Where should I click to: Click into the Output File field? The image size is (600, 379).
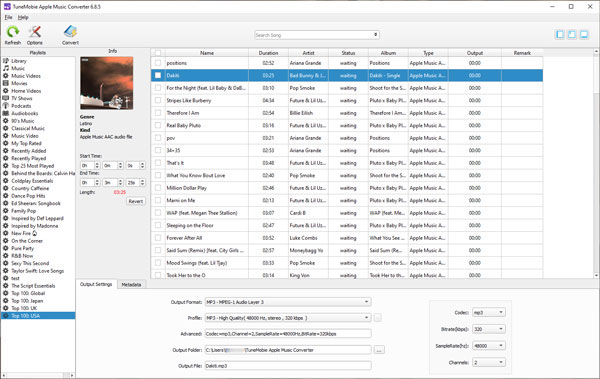(288, 366)
